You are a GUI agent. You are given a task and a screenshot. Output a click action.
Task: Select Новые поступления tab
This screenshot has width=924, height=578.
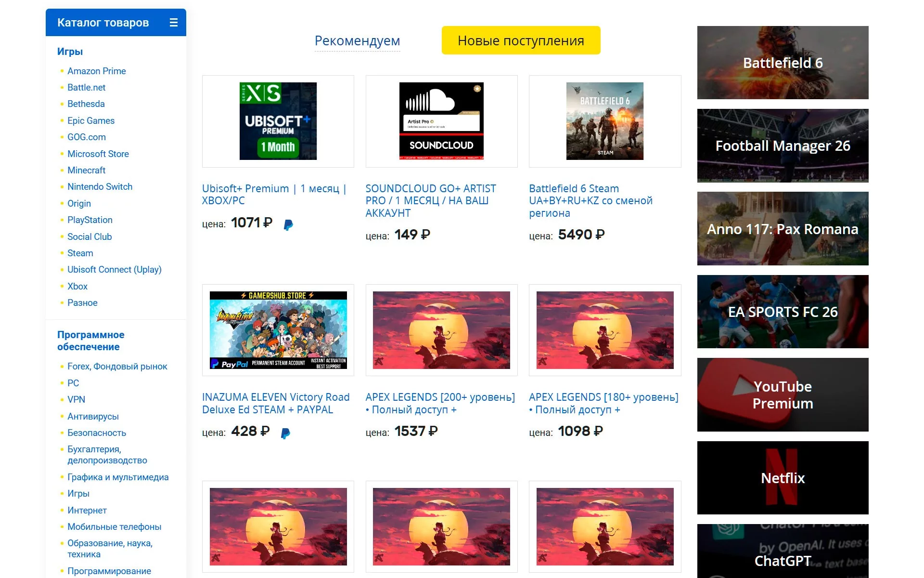point(521,40)
